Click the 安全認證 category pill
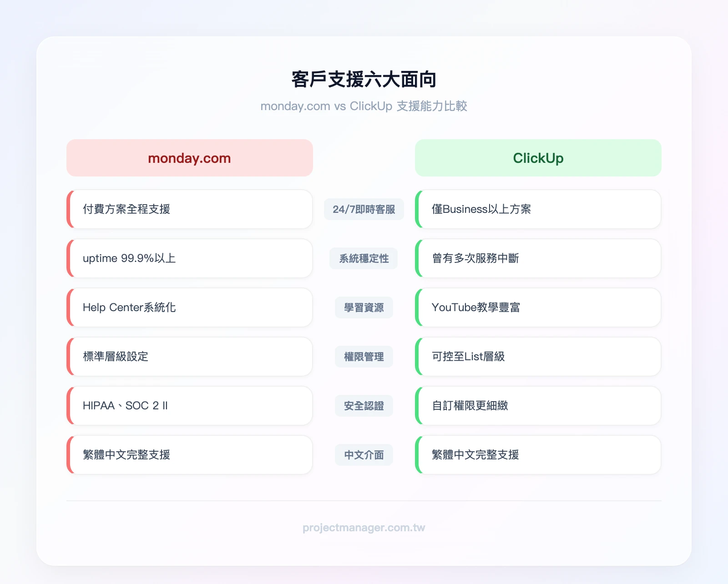This screenshot has height=584, width=728. [364, 406]
